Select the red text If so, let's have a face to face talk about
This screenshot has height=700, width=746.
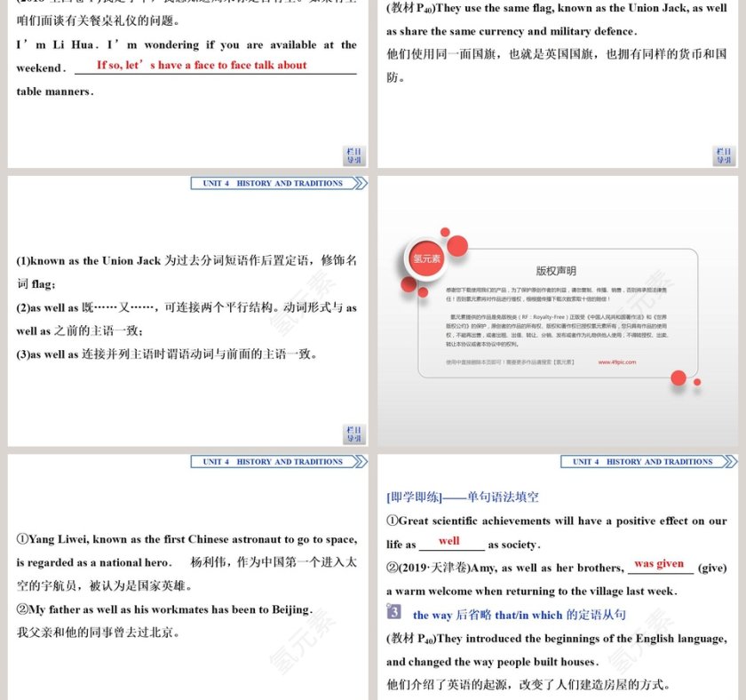point(202,65)
